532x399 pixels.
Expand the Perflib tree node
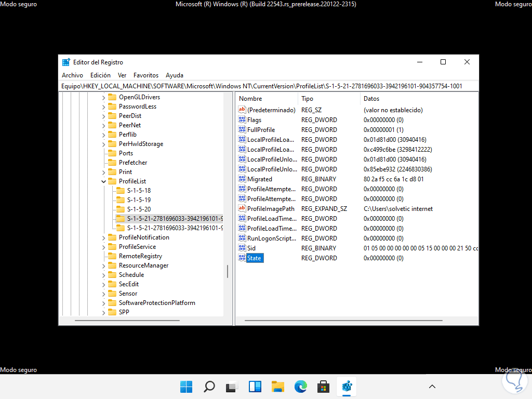pos(103,135)
